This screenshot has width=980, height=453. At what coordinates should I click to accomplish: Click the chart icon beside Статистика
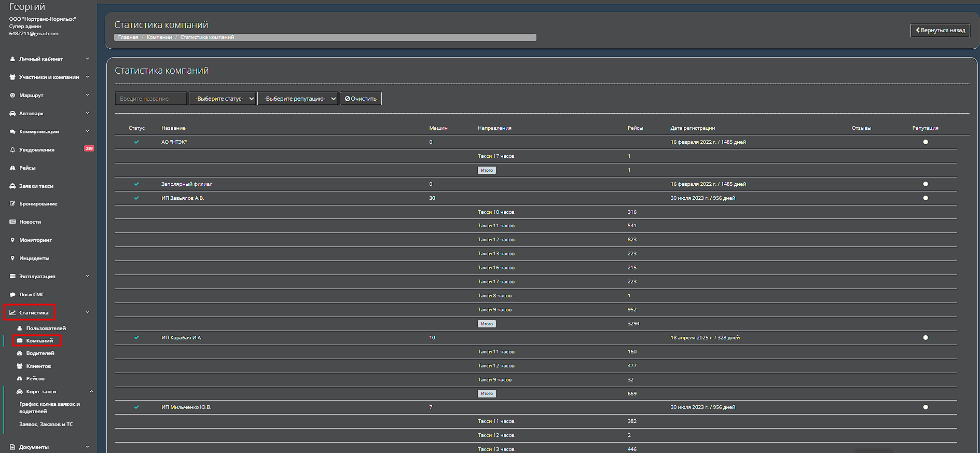click(12, 313)
